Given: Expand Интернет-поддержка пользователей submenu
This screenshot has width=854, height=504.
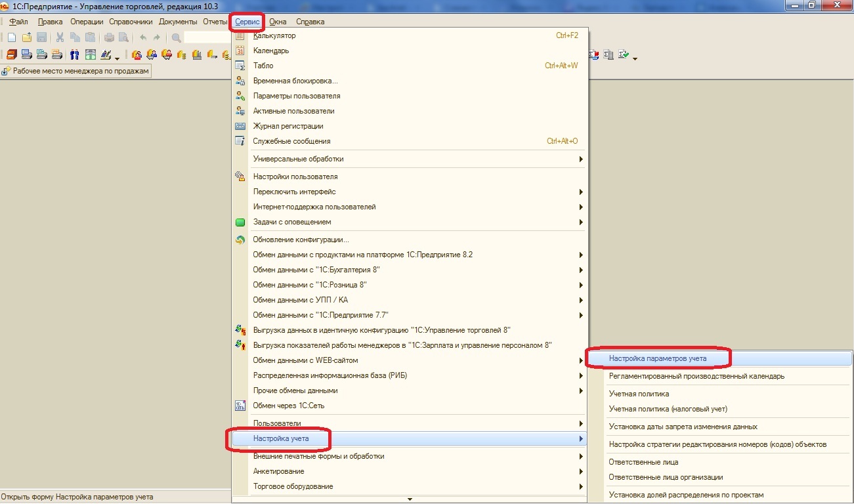Looking at the screenshot, I should (410, 207).
